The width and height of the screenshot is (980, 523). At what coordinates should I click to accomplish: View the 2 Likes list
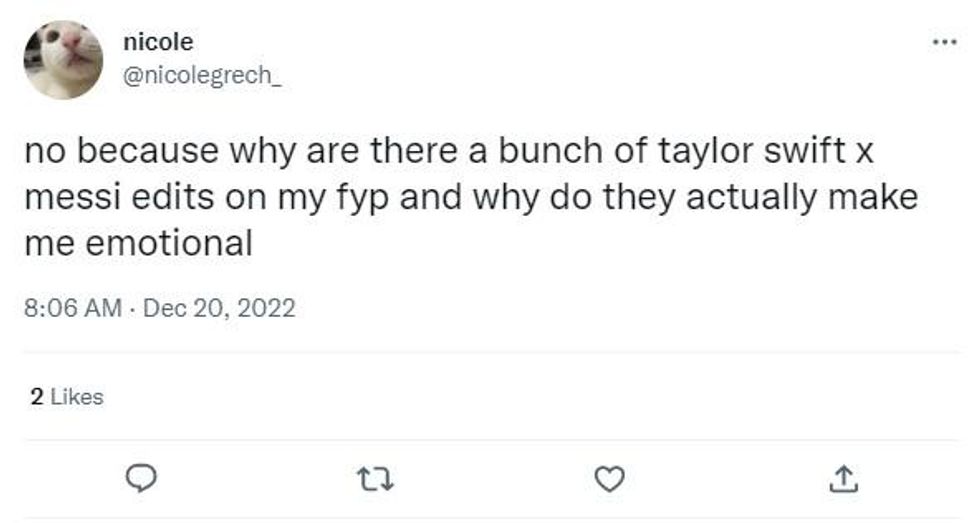(x=67, y=397)
